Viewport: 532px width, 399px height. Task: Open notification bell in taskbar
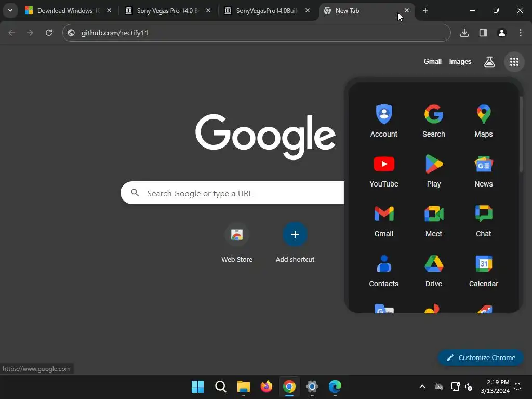click(x=517, y=387)
